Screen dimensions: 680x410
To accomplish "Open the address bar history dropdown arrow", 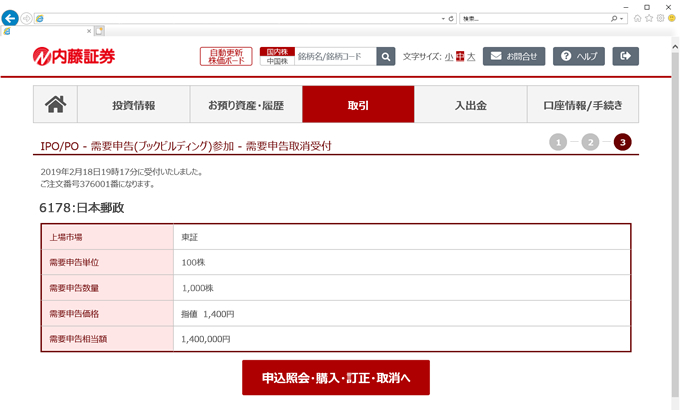I will coord(443,19).
